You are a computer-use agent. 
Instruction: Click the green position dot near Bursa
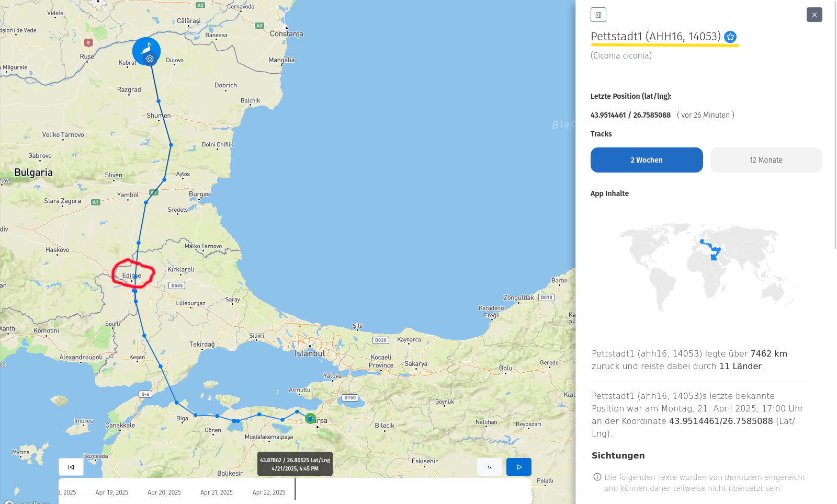tap(310, 418)
